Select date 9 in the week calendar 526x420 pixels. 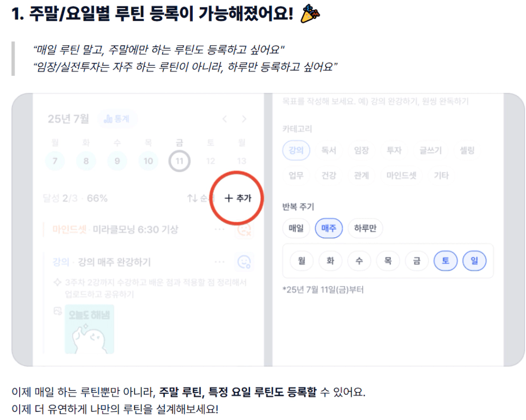(117, 161)
